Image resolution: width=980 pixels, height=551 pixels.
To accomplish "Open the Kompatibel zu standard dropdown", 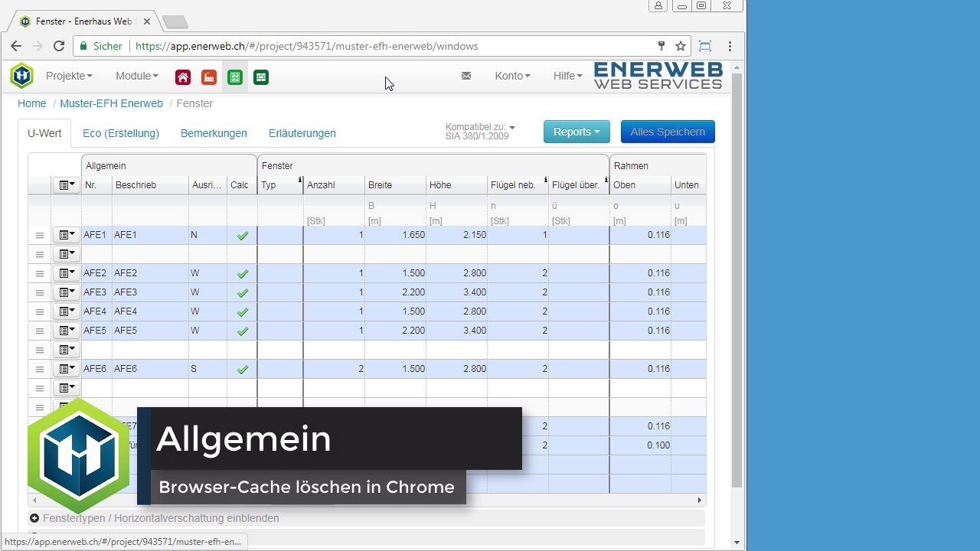I will click(x=481, y=132).
